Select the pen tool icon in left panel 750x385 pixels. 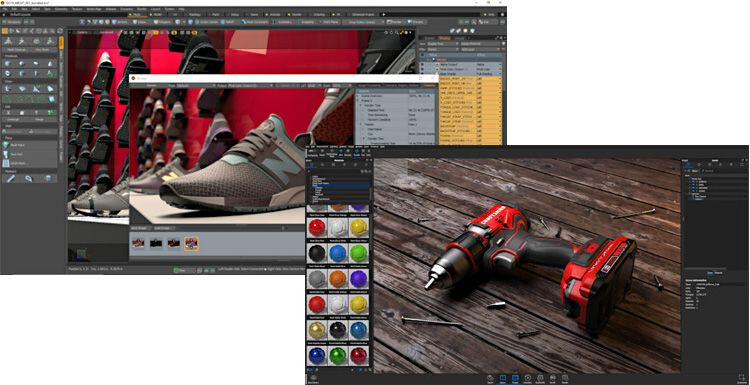11,178
